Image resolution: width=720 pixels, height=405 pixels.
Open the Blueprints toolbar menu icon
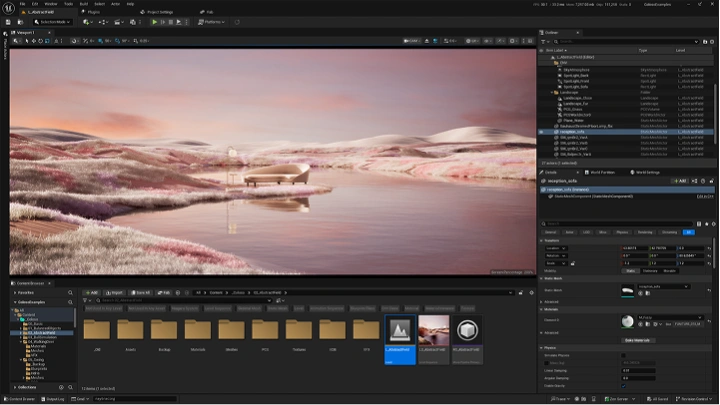[x=102, y=22]
